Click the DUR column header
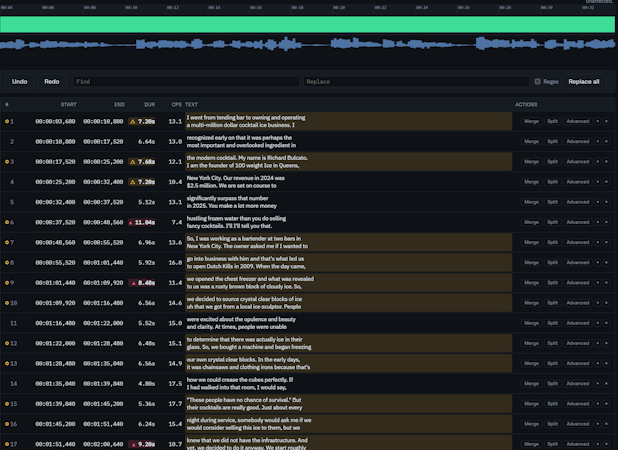618x450 pixels. tap(149, 104)
